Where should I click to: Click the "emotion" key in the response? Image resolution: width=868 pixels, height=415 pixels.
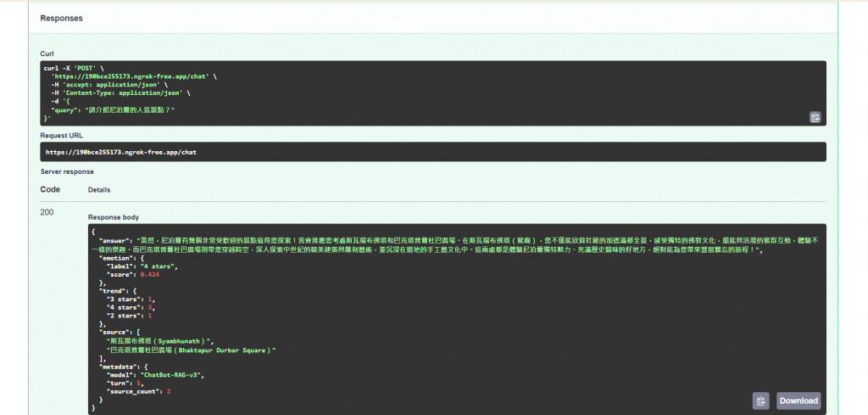[x=117, y=258]
